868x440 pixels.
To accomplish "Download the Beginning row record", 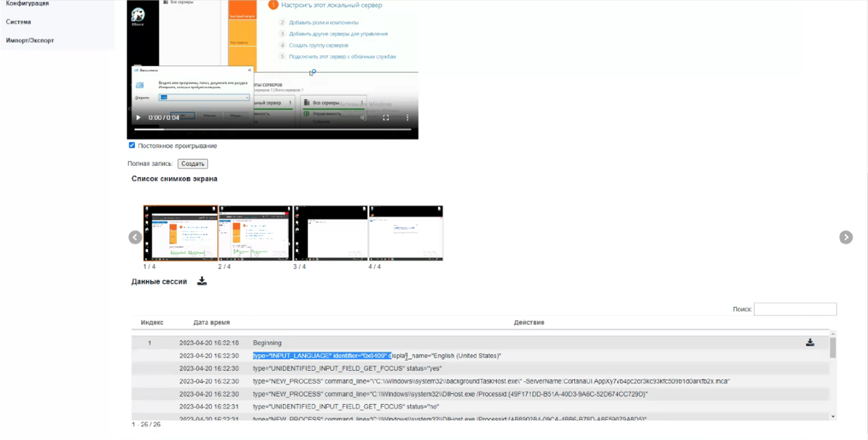I will pos(810,343).
